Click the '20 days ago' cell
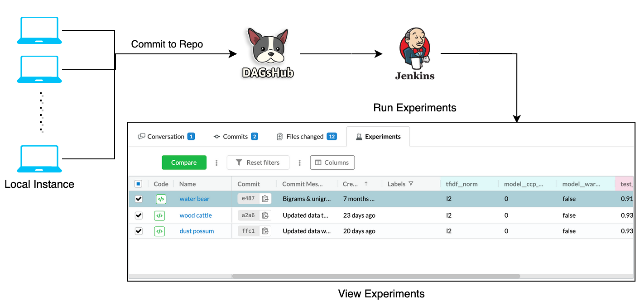 coord(359,231)
